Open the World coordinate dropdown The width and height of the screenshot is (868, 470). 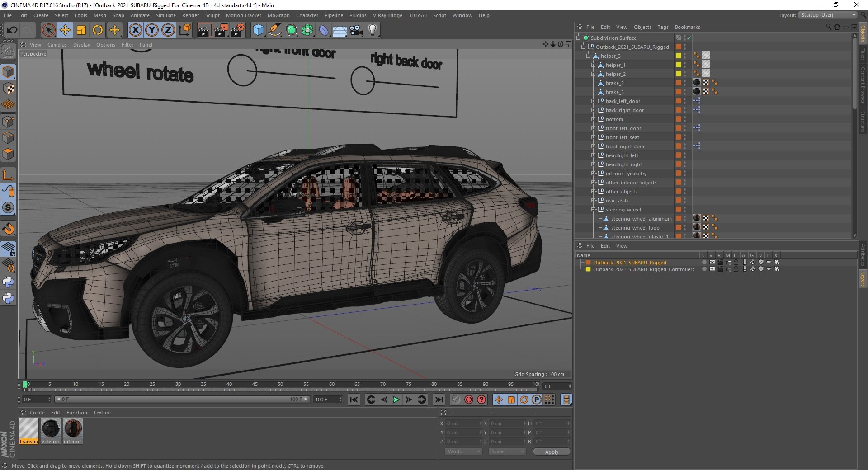[x=463, y=451]
